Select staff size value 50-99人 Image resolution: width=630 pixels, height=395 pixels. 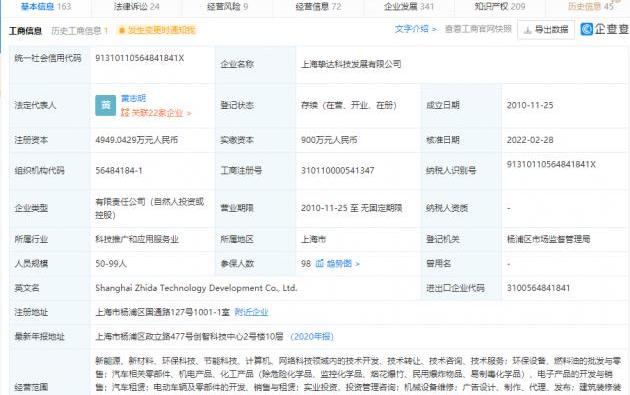111,264
